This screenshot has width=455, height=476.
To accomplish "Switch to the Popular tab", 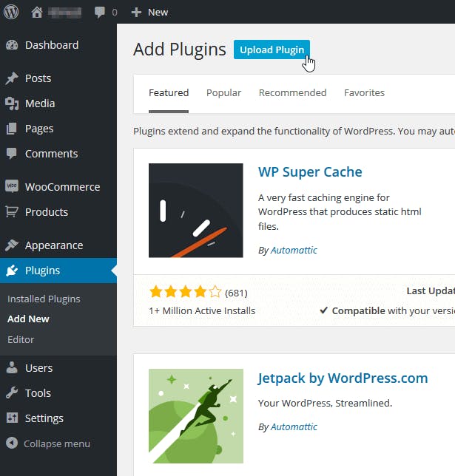I will coord(223,92).
